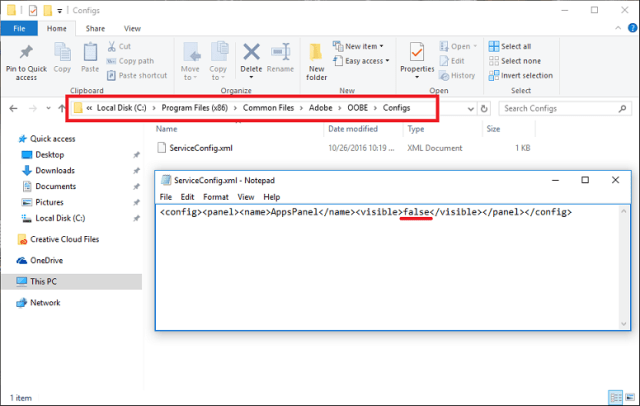Click Program Files (x86) breadcrumb
This screenshot has height=406, width=640.
195,108
